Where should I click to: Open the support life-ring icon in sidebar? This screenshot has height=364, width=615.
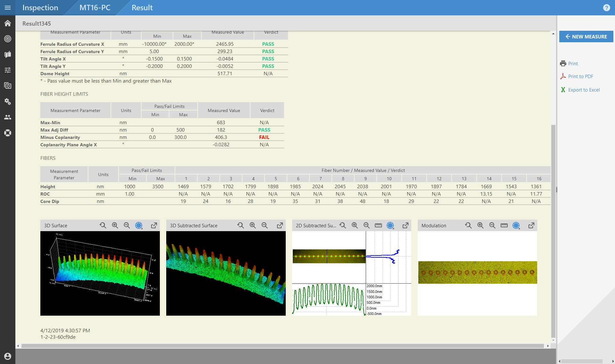click(8, 133)
